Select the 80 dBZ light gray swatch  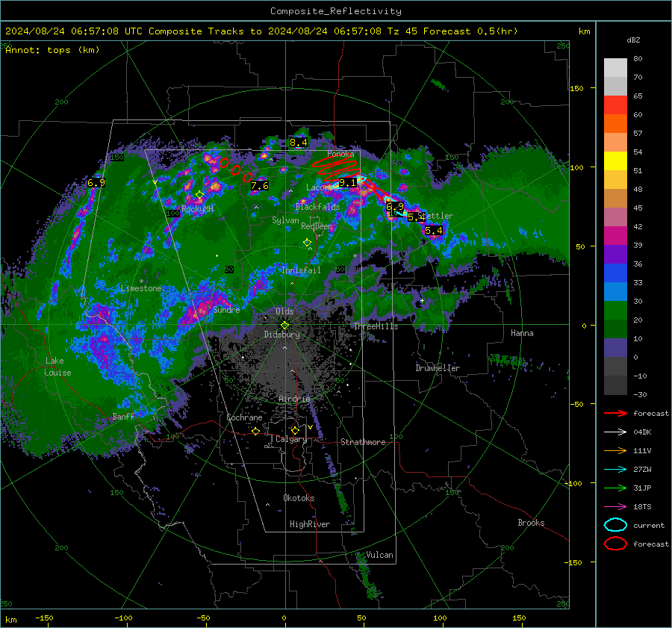coord(615,67)
